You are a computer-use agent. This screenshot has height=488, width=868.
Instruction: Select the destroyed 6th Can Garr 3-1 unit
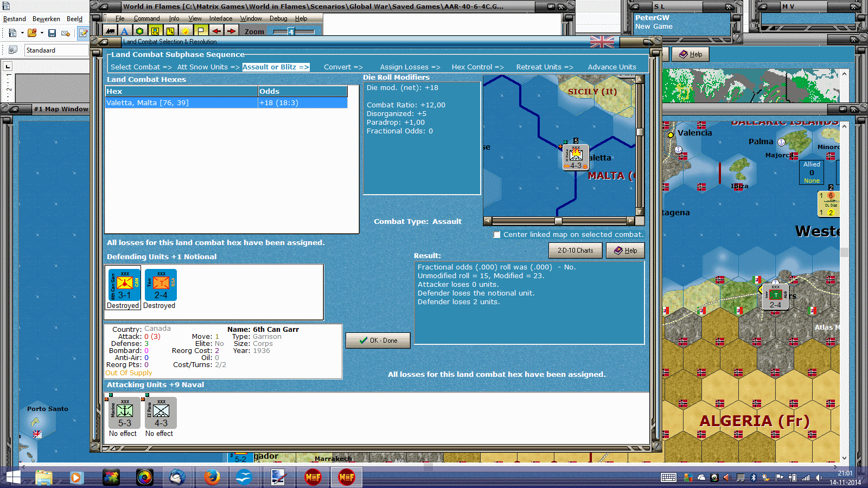tap(125, 285)
